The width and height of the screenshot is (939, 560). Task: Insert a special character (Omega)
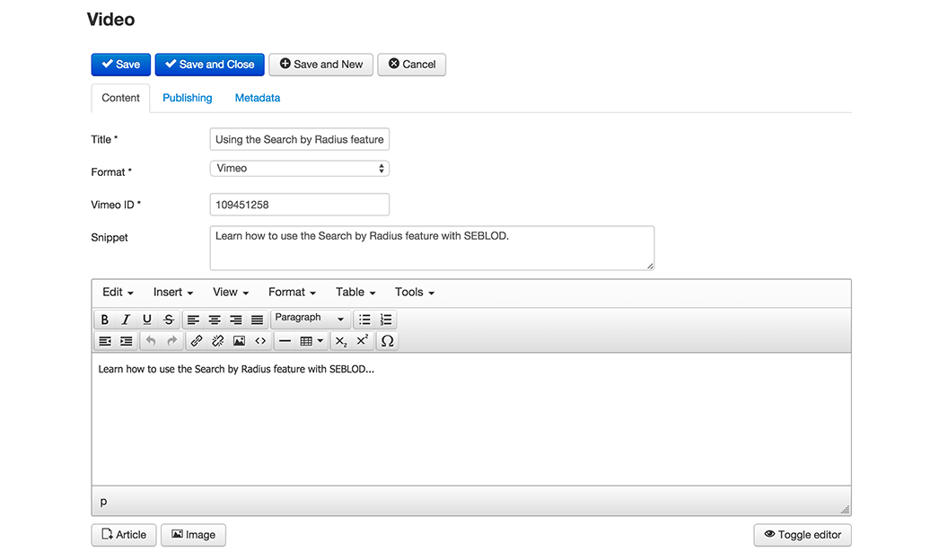[387, 341]
